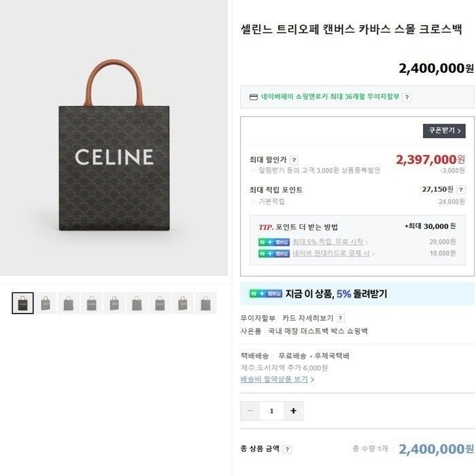The height and width of the screenshot is (476, 476).
Task: Select the first selected bag thumbnail
Action: pos(22,303)
